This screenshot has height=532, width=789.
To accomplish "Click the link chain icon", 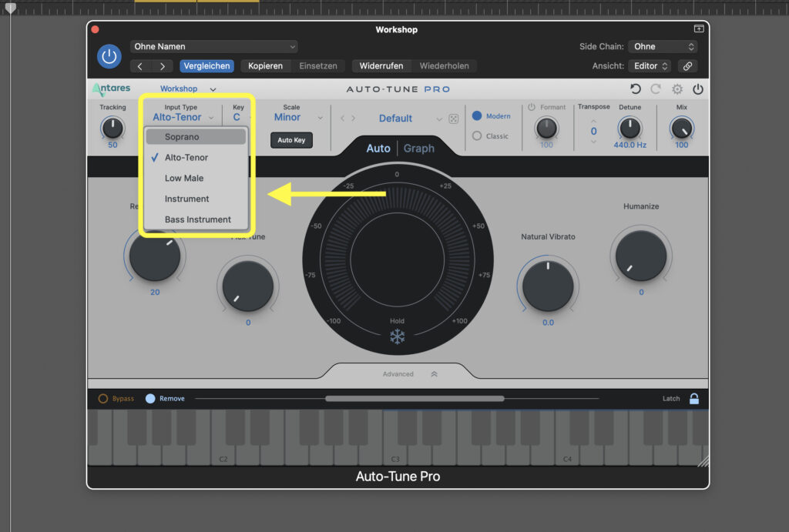I will pyautogui.click(x=687, y=66).
